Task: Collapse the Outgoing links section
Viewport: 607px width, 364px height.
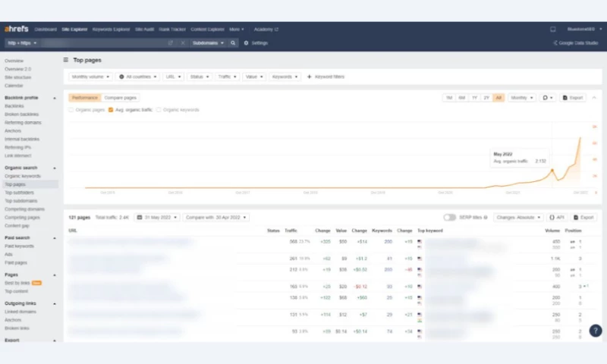Action: click(54, 303)
